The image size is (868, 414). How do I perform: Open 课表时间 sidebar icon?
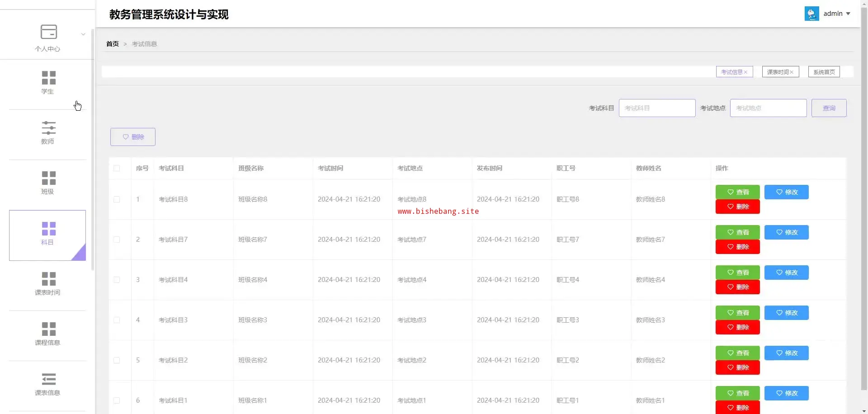click(48, 279)
